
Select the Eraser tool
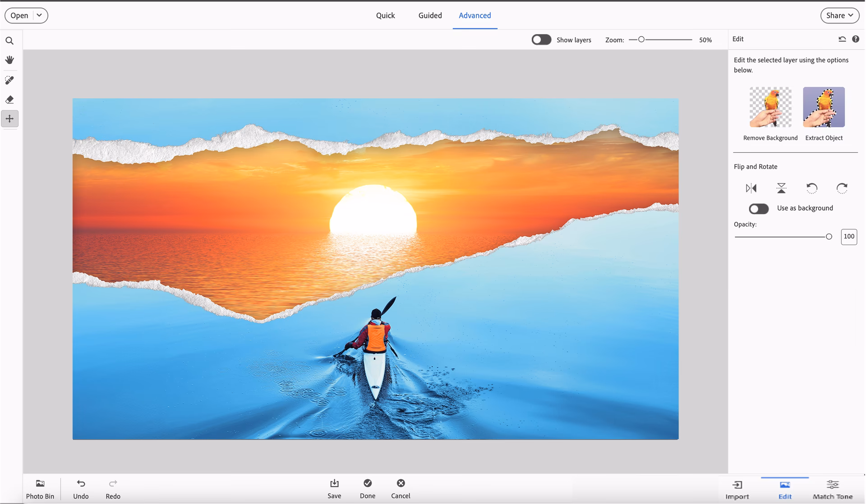tap(9, 99)
